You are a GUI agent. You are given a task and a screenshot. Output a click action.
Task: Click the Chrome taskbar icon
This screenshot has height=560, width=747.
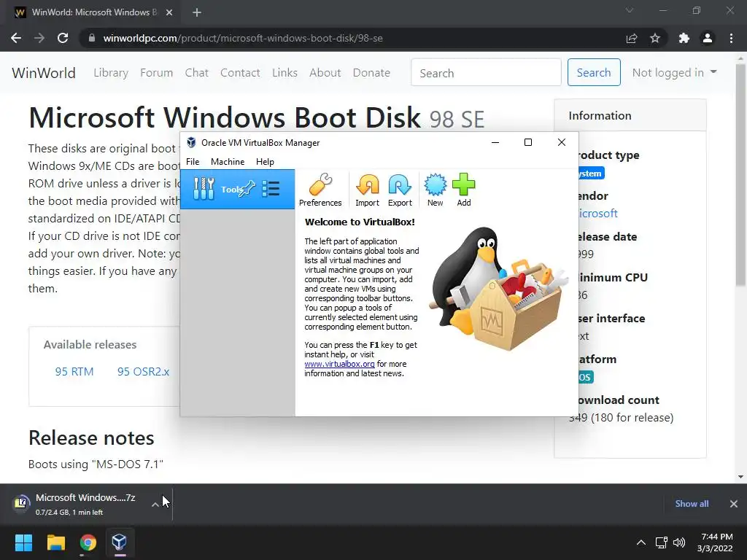coord(88,542)
